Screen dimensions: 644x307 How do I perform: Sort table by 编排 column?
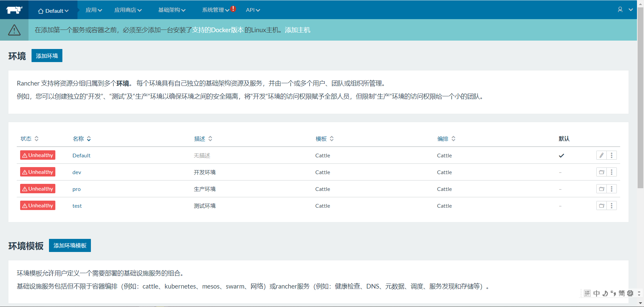(x=446, y=139)
